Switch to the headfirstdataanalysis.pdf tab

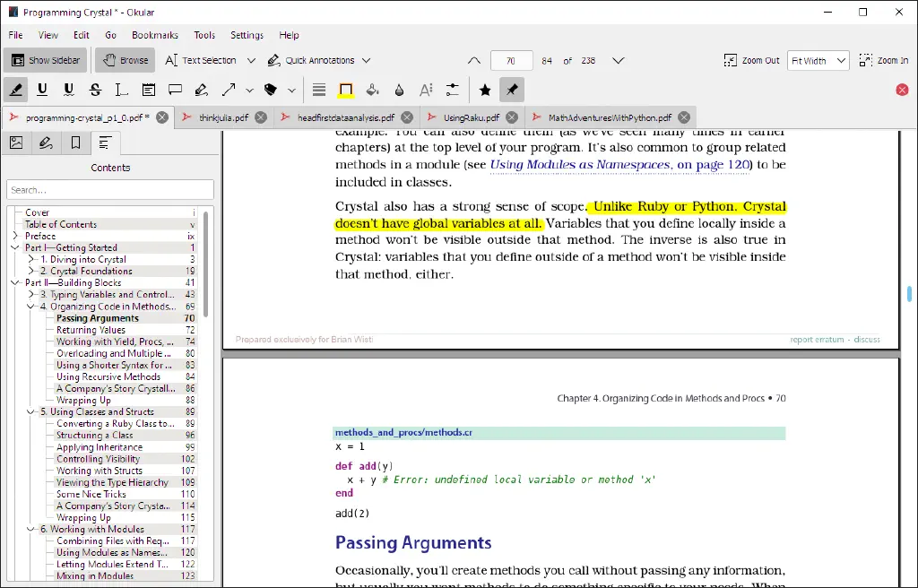click(x=345, y=117)
